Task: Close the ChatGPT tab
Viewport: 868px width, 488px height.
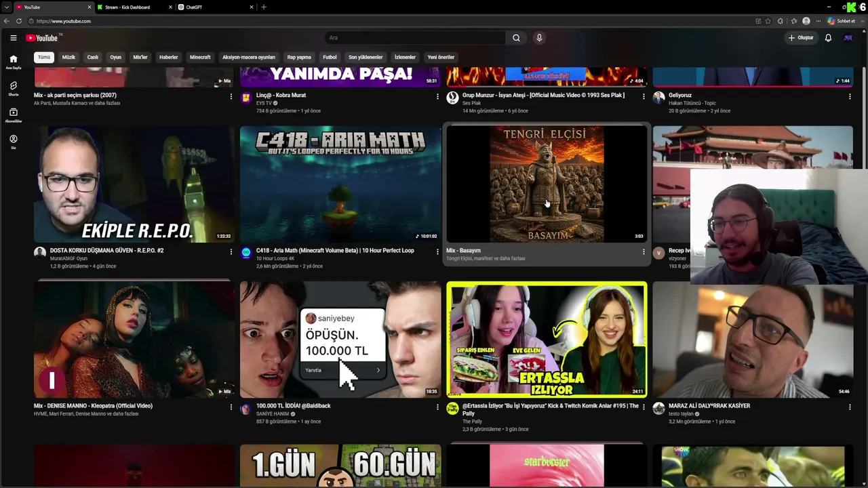Action: point(252,7)
